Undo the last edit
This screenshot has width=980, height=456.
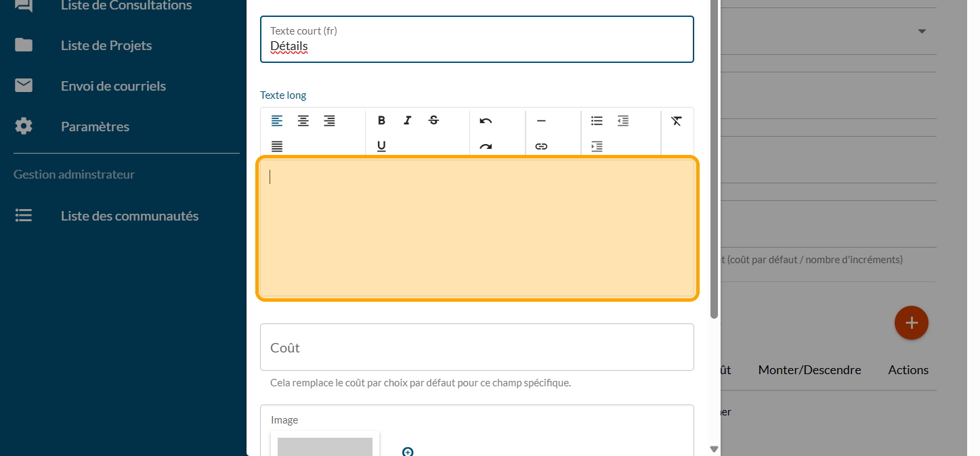coord(486,121)
